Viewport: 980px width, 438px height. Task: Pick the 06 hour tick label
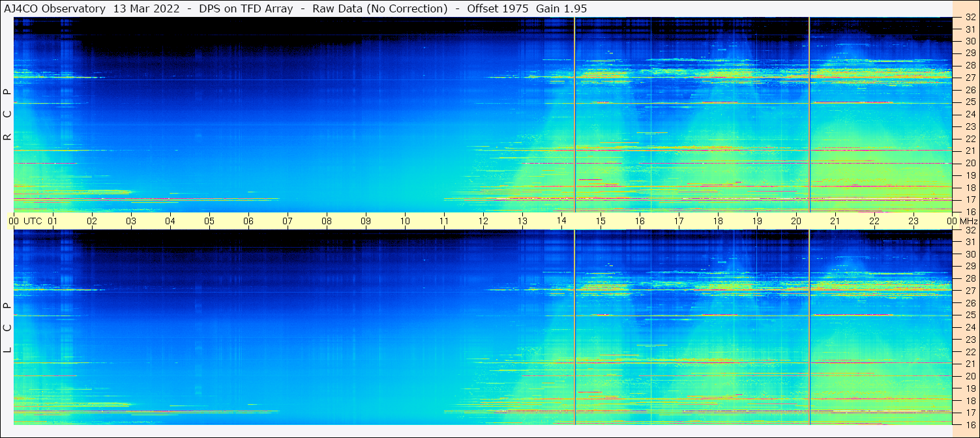pos(248,221)
